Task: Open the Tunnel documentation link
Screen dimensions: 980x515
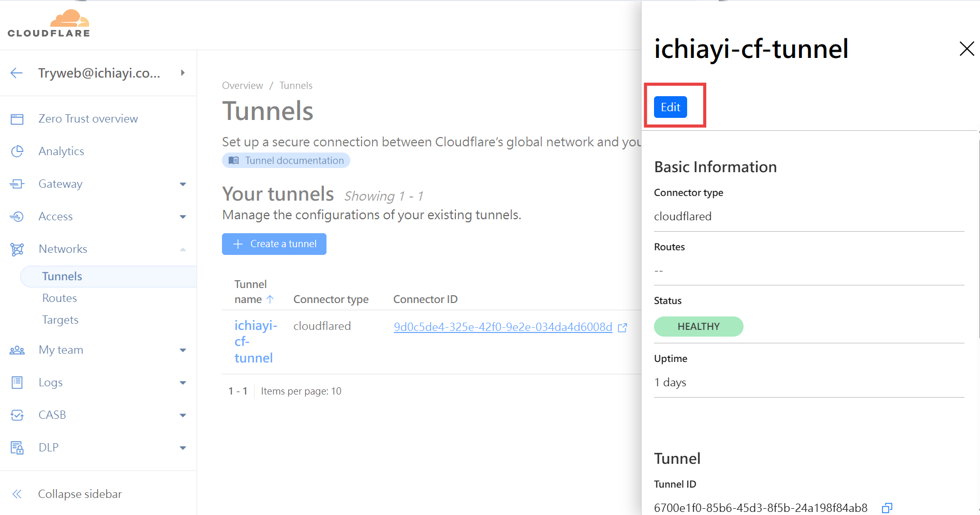Action: [x=286, y=160]
